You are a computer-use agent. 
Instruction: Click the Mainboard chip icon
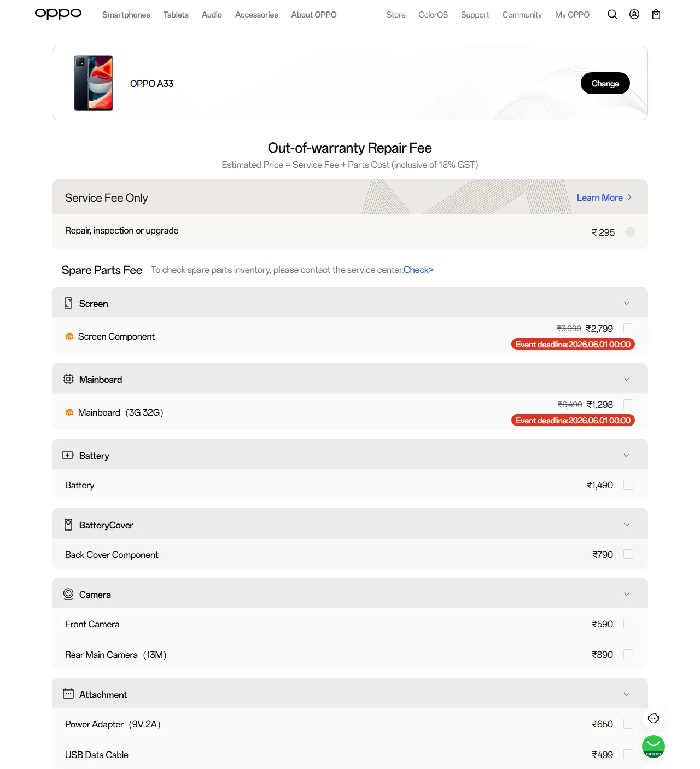point(68,379)
